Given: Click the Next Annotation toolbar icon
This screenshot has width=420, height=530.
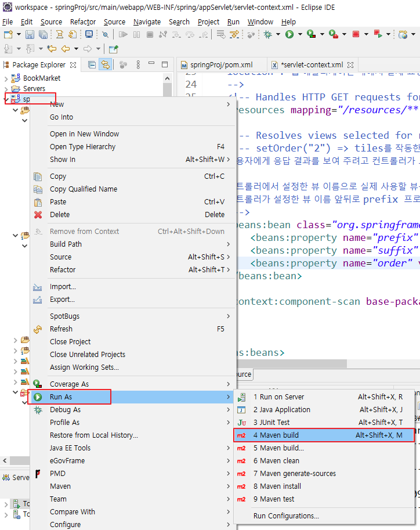Looking at the screenshot, I should click(8, 49).
